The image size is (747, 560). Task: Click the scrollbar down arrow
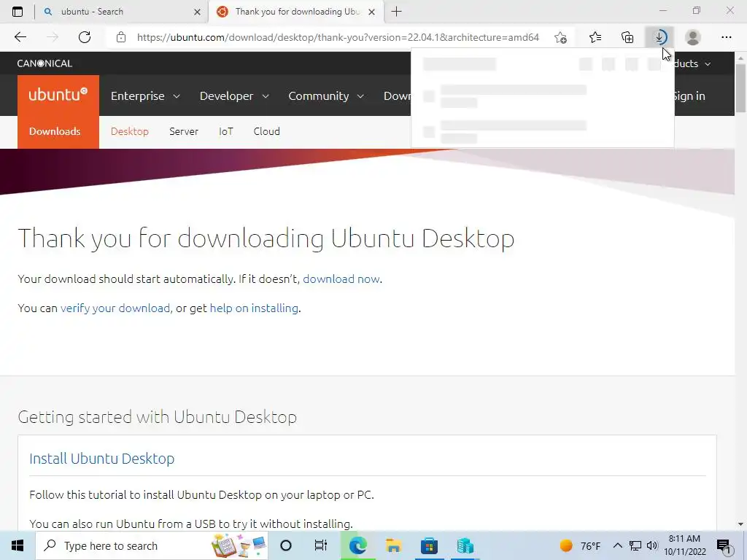tap(740, 524)
